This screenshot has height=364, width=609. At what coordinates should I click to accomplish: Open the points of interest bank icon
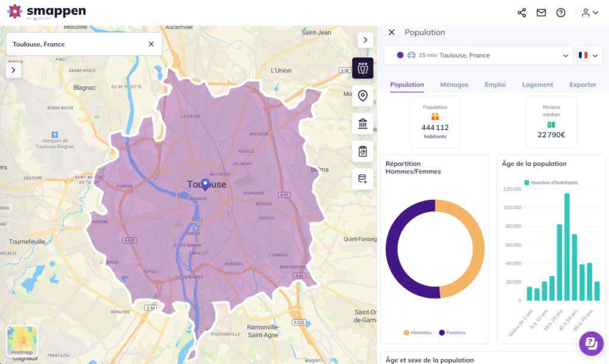click(363, 124)
